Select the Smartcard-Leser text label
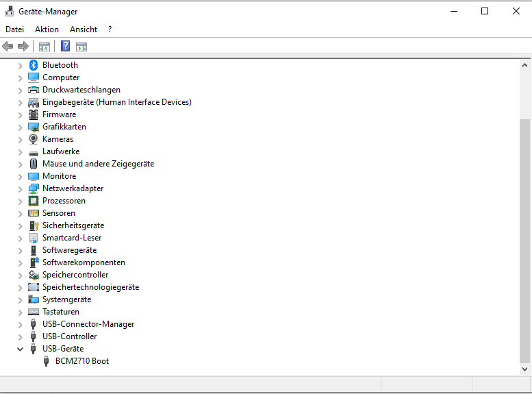 pos(72,238)
